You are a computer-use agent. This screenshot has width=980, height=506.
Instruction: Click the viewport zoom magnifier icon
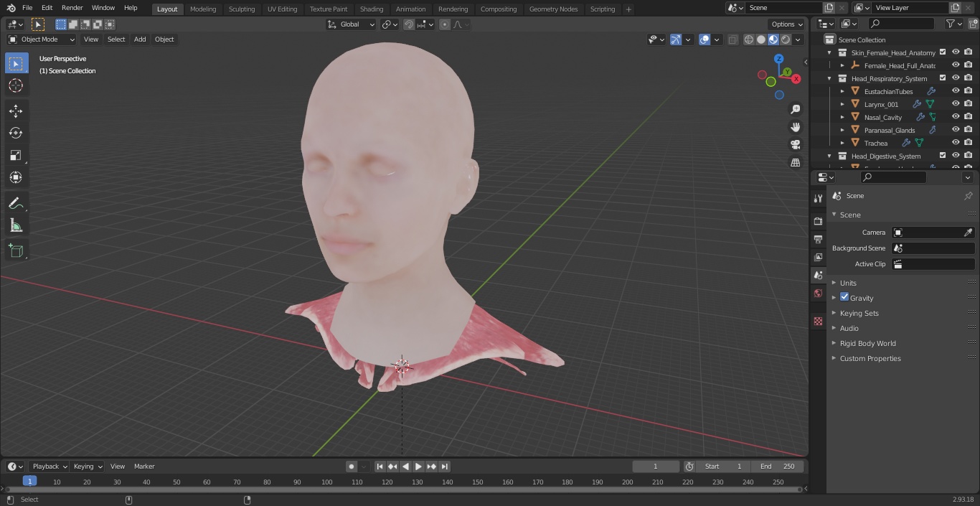coord(795,109)
